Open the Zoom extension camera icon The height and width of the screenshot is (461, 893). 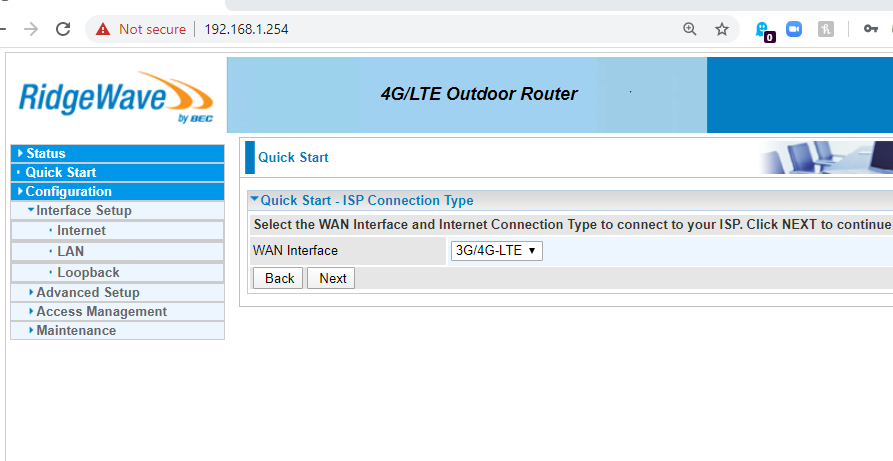(794, 29)
